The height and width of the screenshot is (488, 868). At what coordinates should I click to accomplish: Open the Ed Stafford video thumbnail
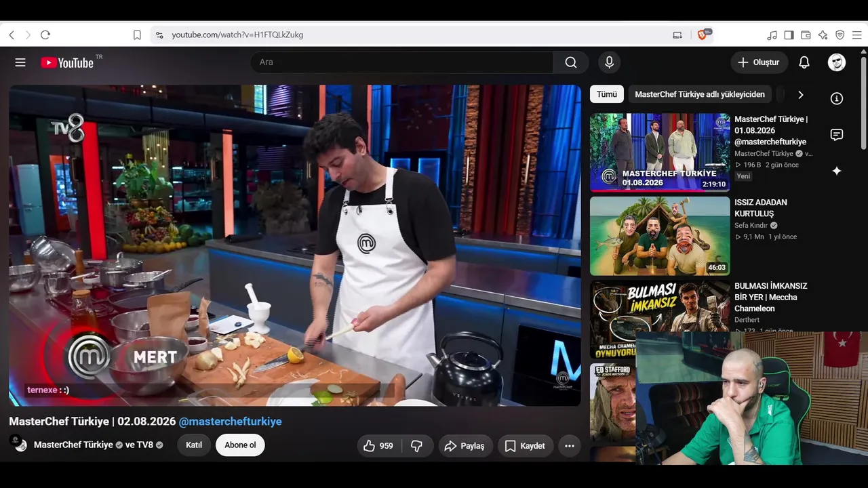(x=613, y=402)
